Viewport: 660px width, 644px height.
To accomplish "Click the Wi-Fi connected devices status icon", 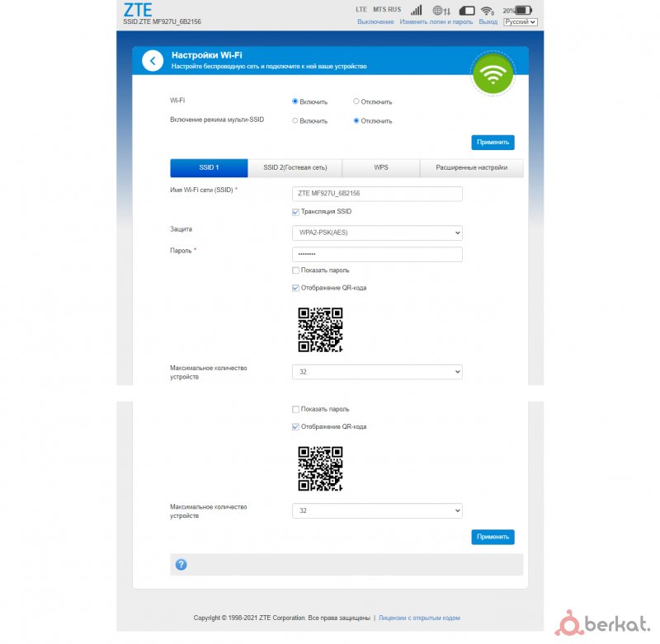I will point(488,11).
